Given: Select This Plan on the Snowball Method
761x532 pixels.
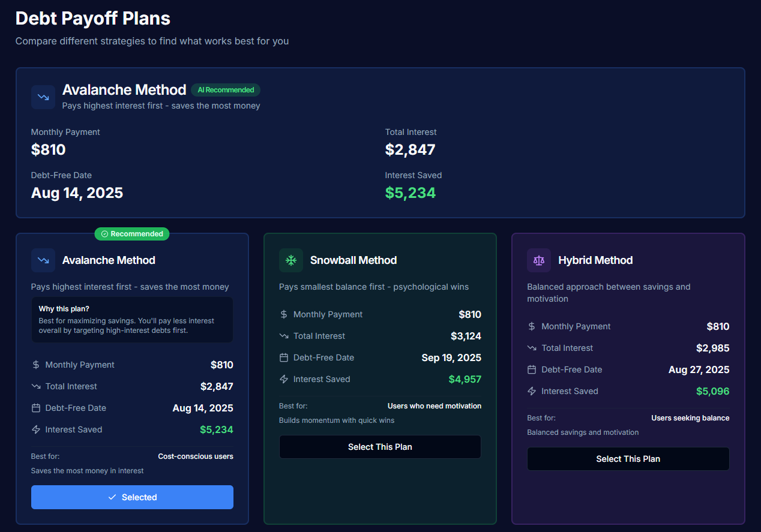Looking at the screenshot, I should tap(379, 446).
